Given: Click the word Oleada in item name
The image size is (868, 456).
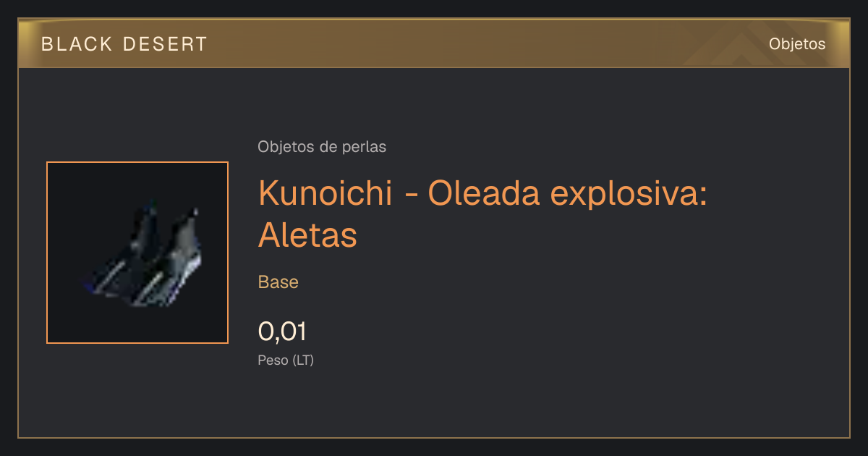Looking at the screenshot, I should coord(481,193).
